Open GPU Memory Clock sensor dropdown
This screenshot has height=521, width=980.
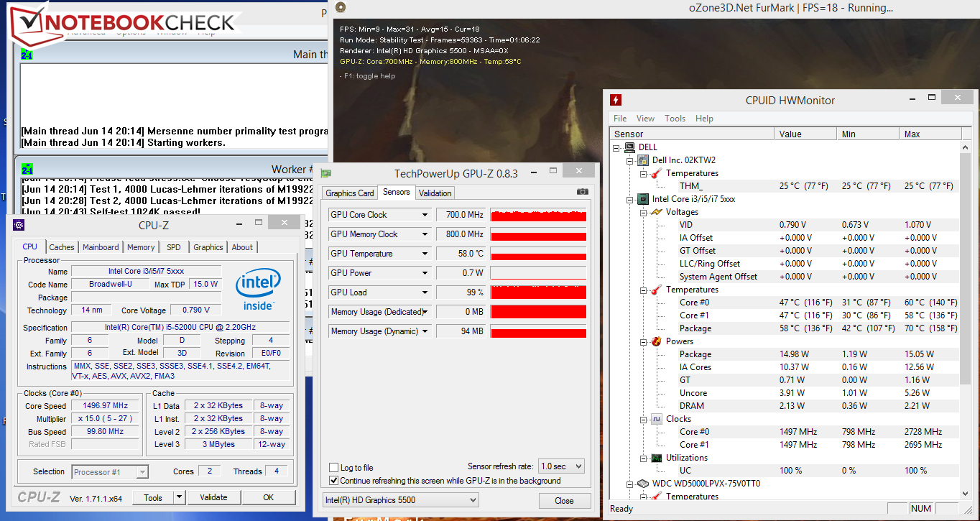tap(425, 234)
